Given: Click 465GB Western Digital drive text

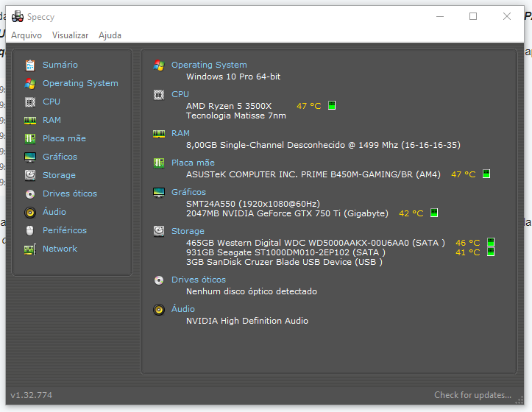Looking at the screenshot, I should [x=315, y=243].
